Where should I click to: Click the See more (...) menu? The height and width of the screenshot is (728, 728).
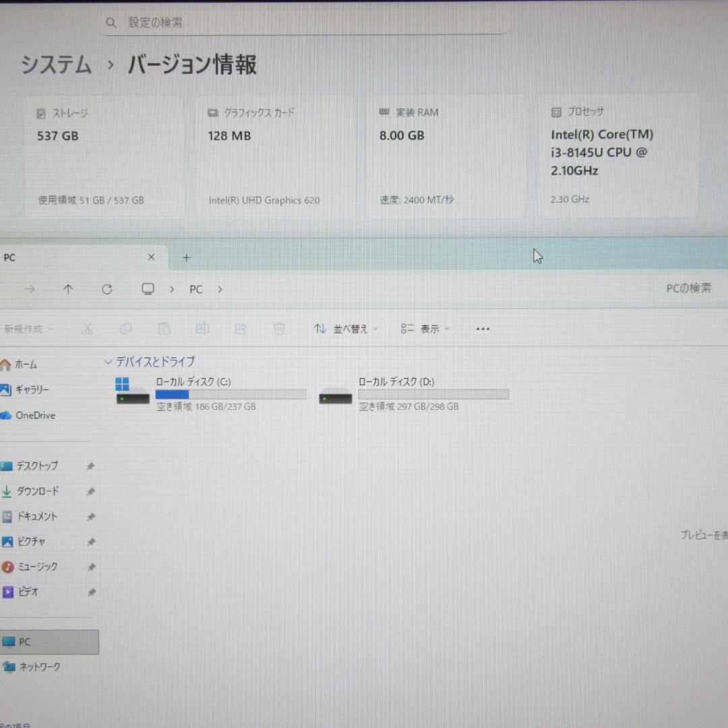click(483, 328)
